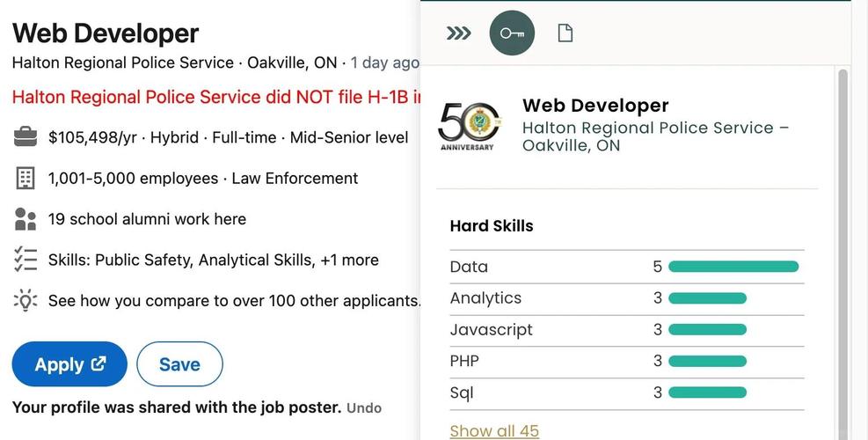The height and width of the screenshot is (440, 868).
Task: Click the building company size icon
Action: (x=26, y=178)
